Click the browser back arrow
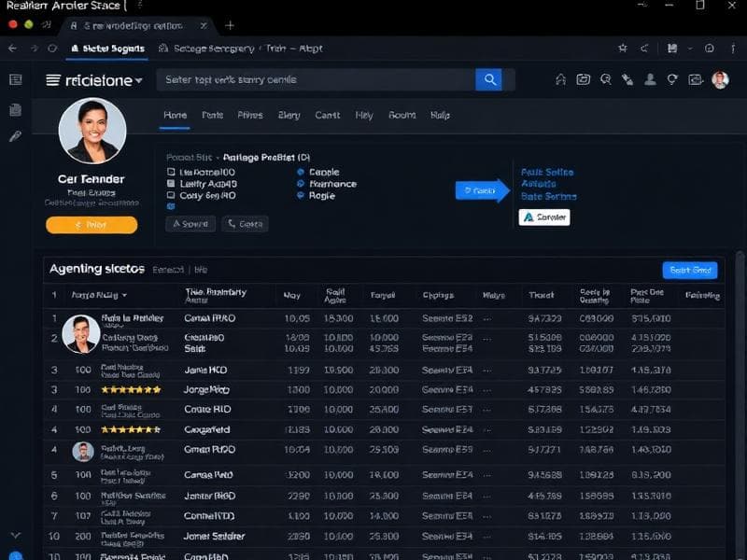The height and width of the screenshot is (560, 747). click(12, 49)
